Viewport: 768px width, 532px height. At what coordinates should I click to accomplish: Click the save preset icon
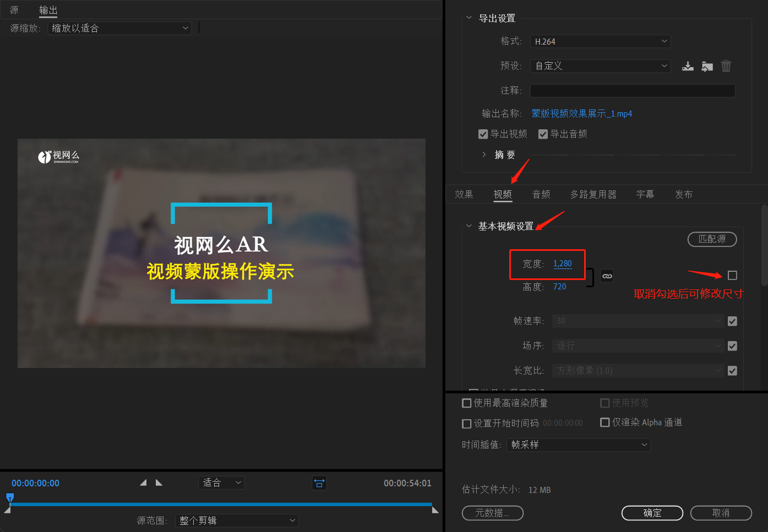tap(688, 67)
